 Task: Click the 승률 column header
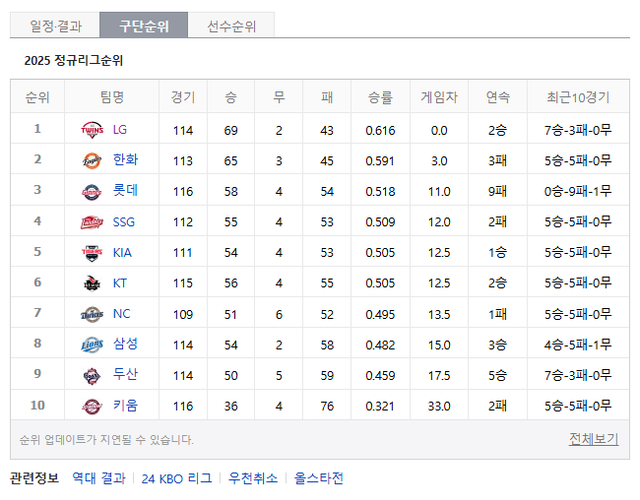pyautogui.click(x=380, y=97)
